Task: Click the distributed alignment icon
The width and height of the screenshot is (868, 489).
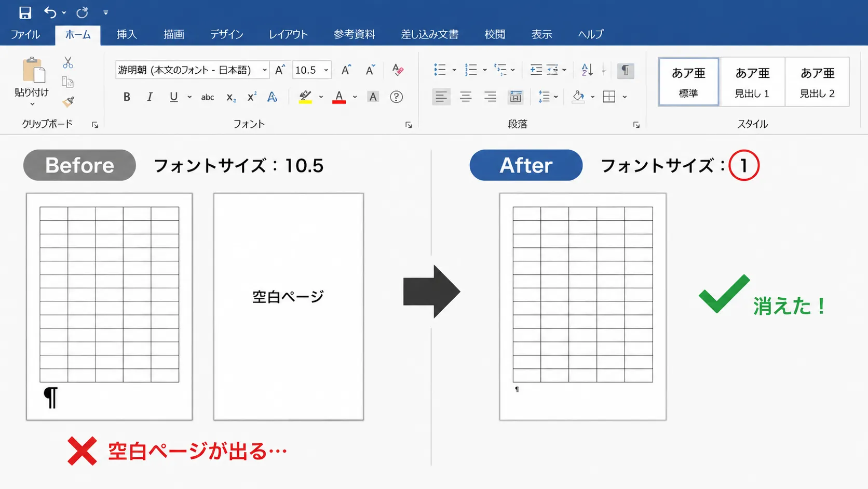Action: (516, 97)
